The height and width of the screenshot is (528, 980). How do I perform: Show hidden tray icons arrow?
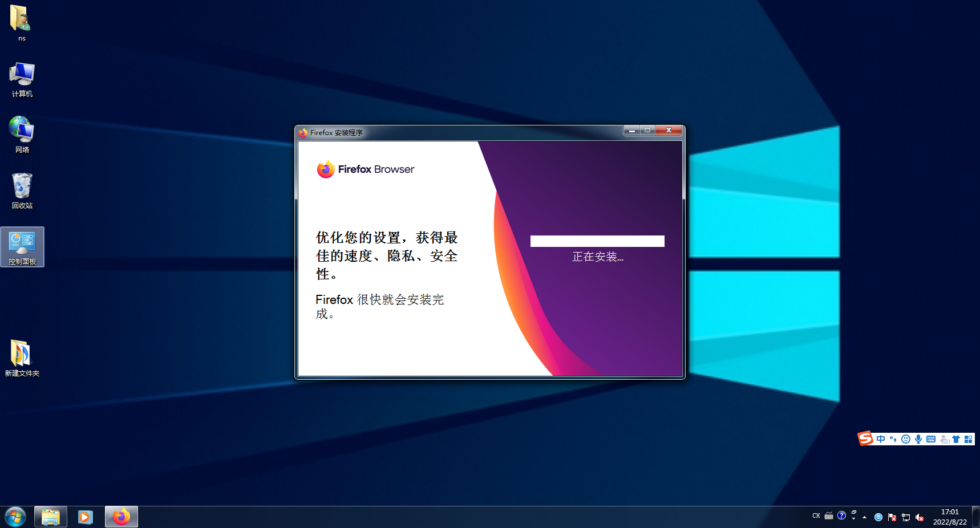pos(865,517)
